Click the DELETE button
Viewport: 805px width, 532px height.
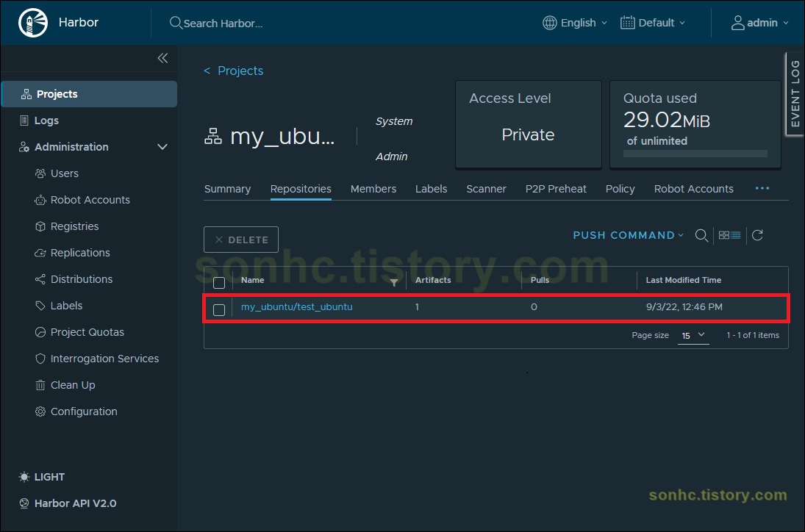coord(241,240)
